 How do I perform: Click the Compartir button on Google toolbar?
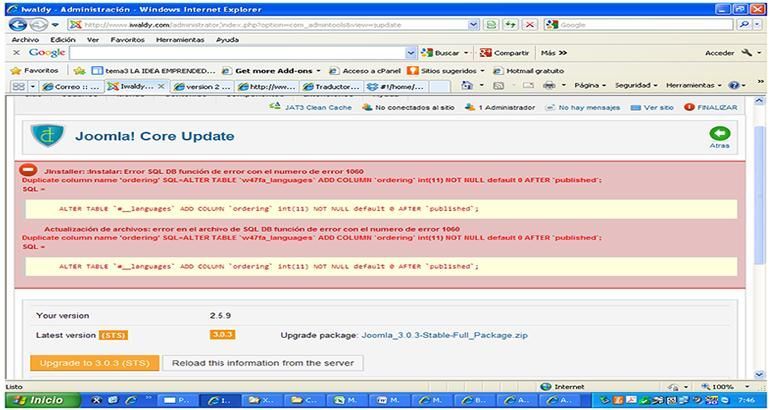(505, 53)
